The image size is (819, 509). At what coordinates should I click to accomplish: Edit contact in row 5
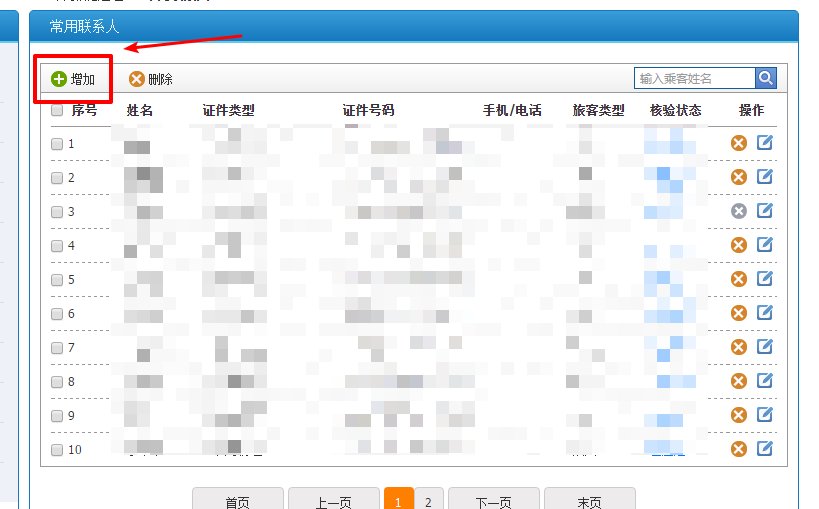pyautogui.click(x=765, y=278)
